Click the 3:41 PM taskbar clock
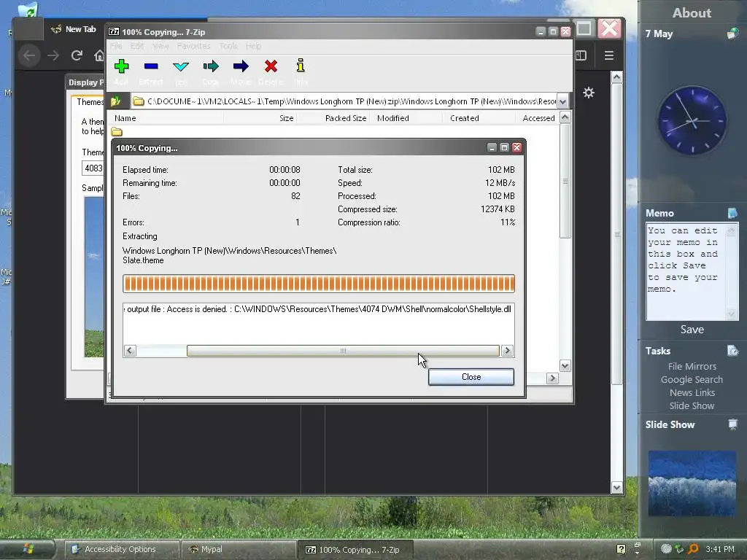This screenshot has width=747, height=560. click(720, 549)
